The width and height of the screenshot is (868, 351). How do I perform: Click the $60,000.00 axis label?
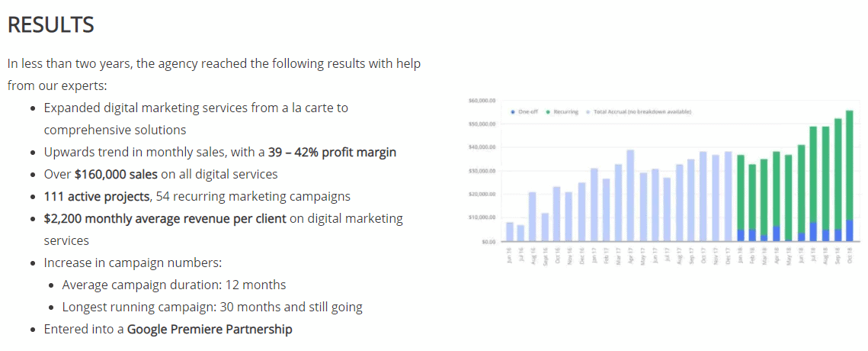(x=481, y=101)
